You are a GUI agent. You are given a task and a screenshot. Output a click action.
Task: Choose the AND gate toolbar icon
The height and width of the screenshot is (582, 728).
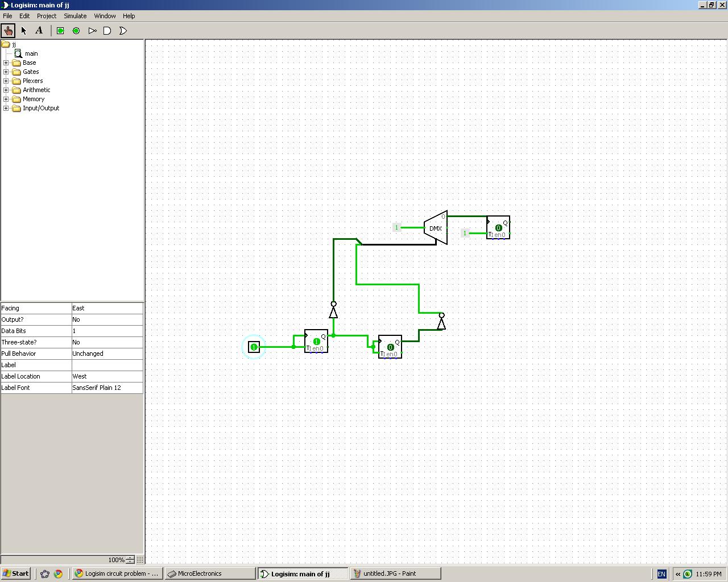107,31
